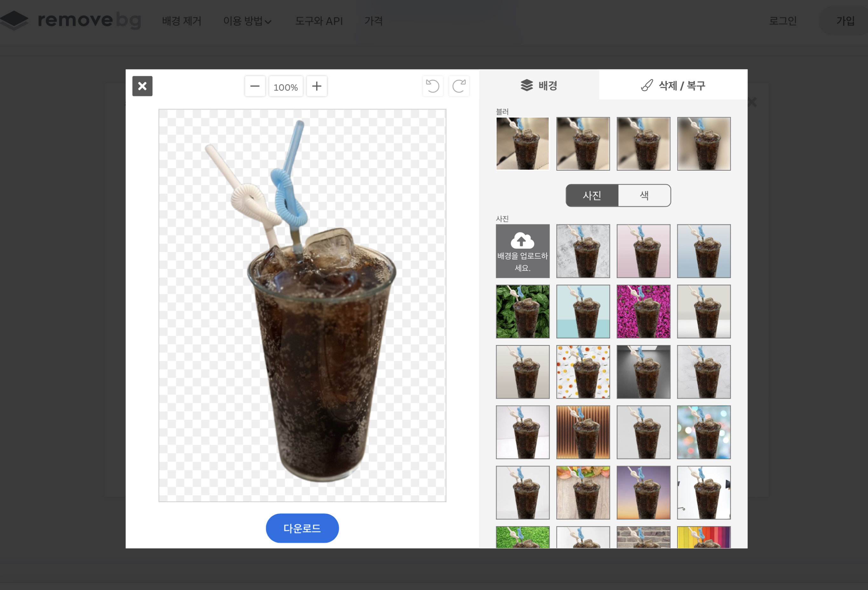Apply the green leaves background

point(523,311)
